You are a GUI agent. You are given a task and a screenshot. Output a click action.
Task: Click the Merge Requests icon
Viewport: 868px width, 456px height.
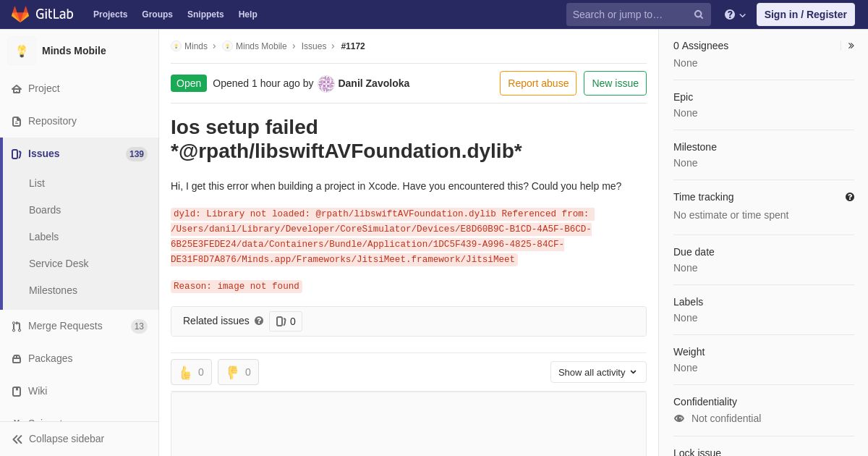[17, 326]
